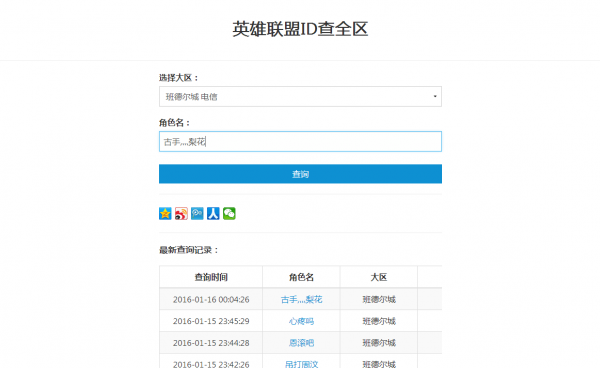The image size is (600, 368).
Task: Open the 古手...梨花 role link
Action: click(302, 300)
